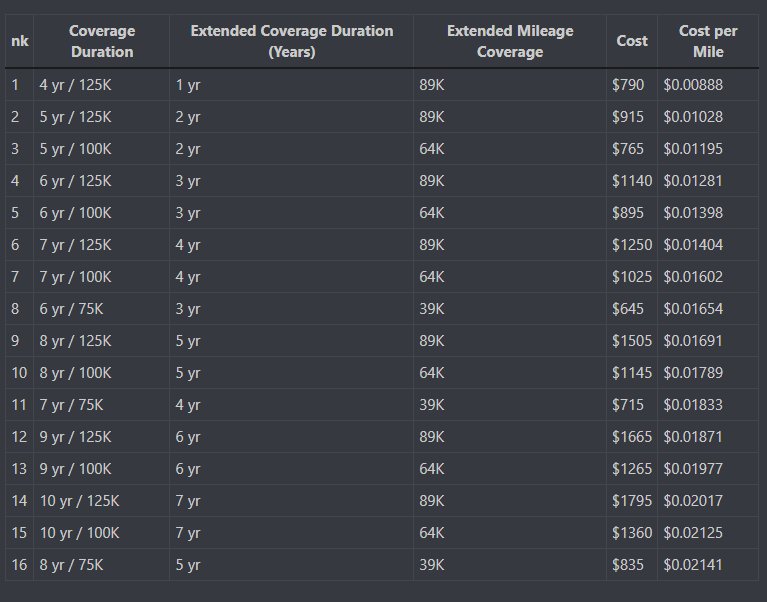Click the Extended Mileage Coverage header

tap(510, 41)
